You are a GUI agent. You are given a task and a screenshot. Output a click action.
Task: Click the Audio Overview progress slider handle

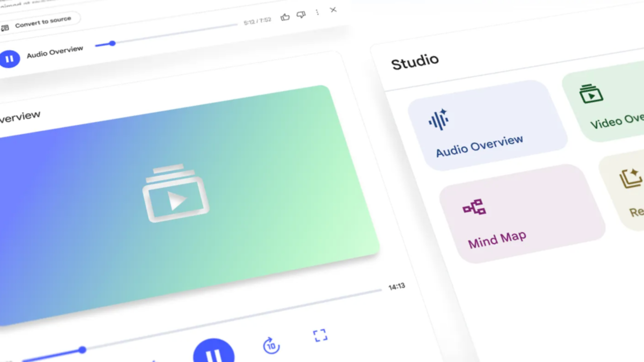(x=112, y=43)
